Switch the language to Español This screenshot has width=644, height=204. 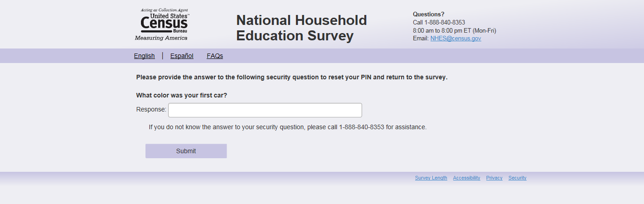click(x=182, y=56)
